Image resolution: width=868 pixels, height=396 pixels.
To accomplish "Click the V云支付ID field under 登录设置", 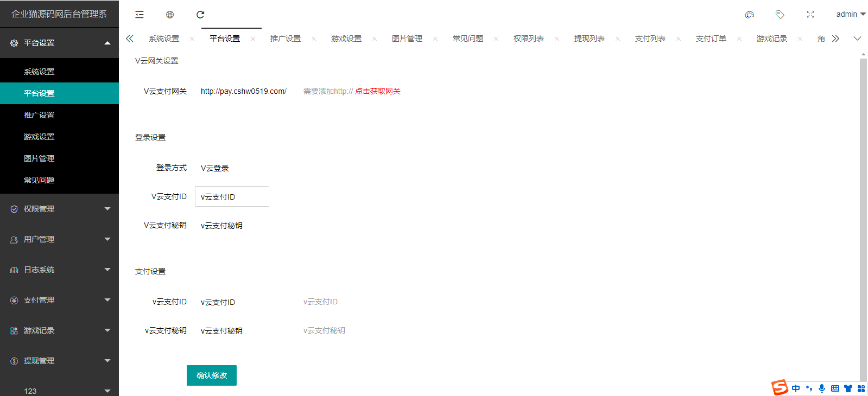I will (232, 196).
